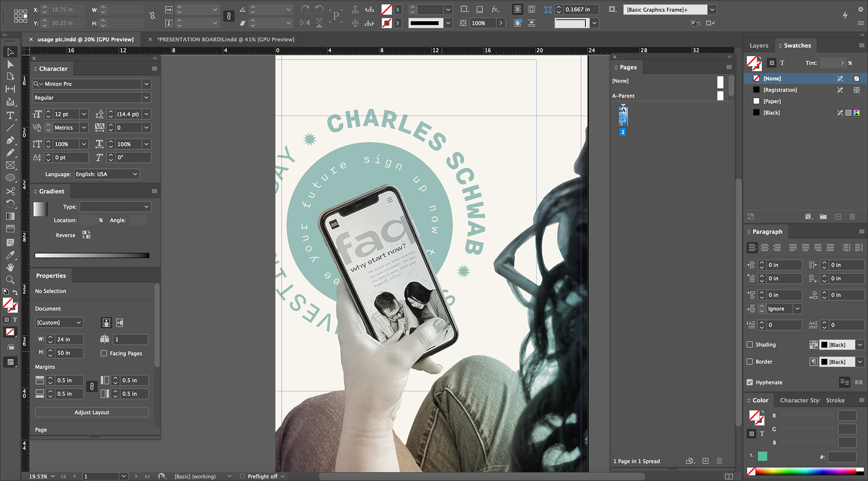Open the 19.53% zoom level dropdown
This screenshot has width=868, height=481.
coord(53,476)
